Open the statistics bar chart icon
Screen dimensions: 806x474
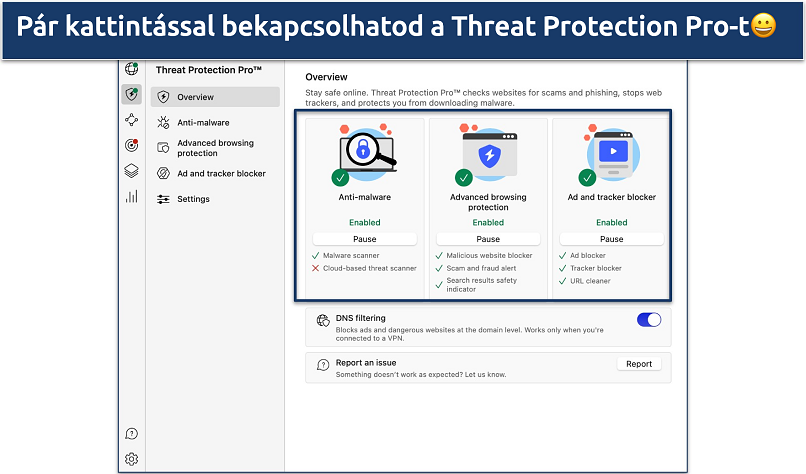pos(131,196)
